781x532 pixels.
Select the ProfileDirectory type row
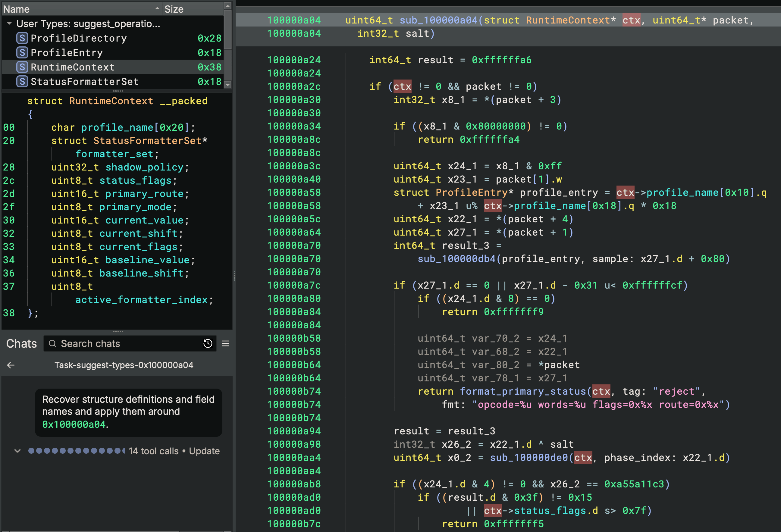(x=113, y=38)
